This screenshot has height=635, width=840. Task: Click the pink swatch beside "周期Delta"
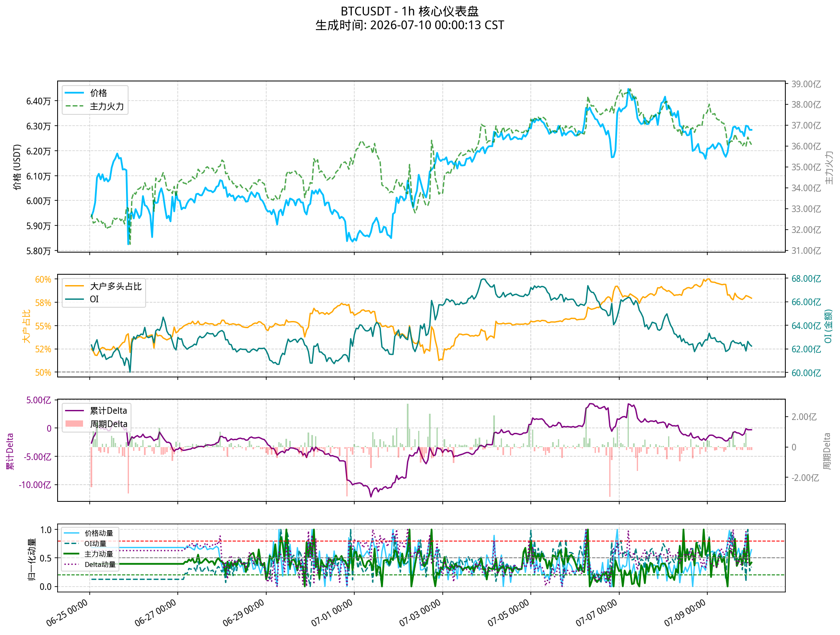[x=74, y=424]
